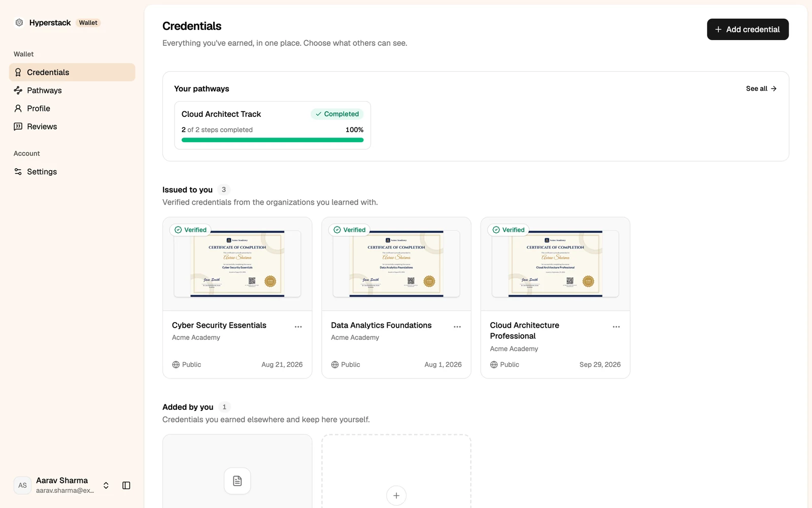Open the Cloud Architect Track pathway card
812x508 pixels.
tap(273, 125)
